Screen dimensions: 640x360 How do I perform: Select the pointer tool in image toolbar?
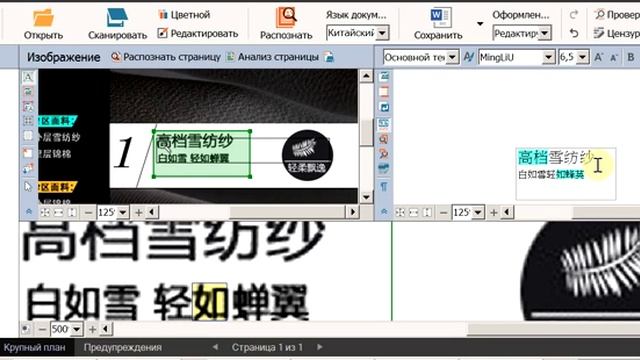coord(28,187)
